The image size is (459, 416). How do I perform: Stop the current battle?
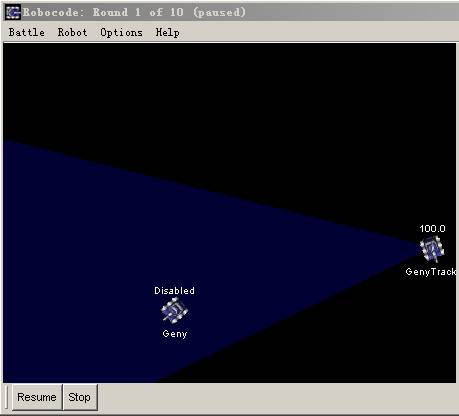(x=80, y=397)
